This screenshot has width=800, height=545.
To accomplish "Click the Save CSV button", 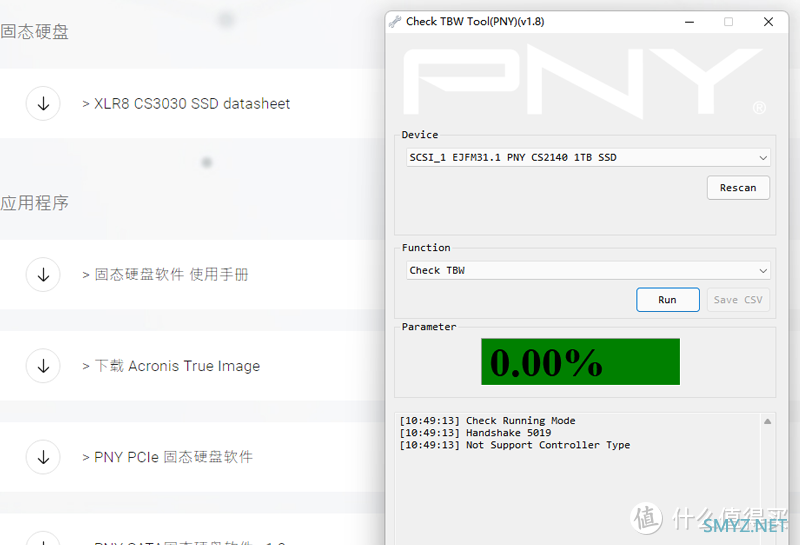I will pyautogui.click(x=738, y=300).
